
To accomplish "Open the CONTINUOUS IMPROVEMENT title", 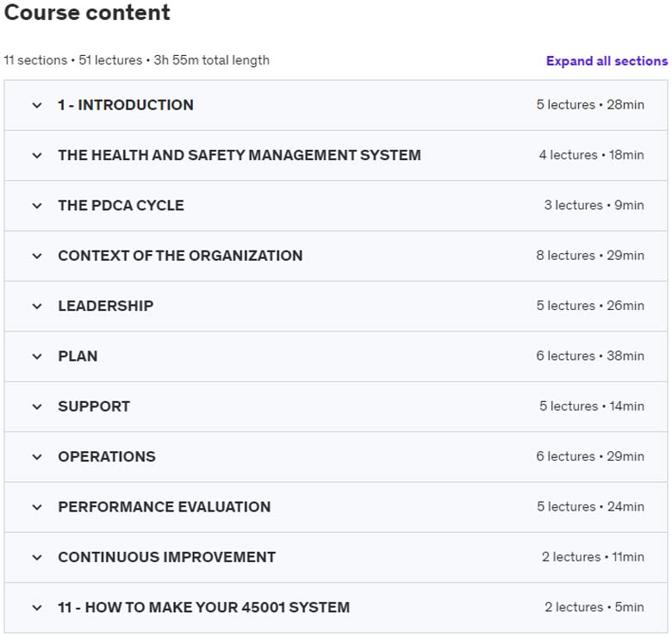I will 167,557.
